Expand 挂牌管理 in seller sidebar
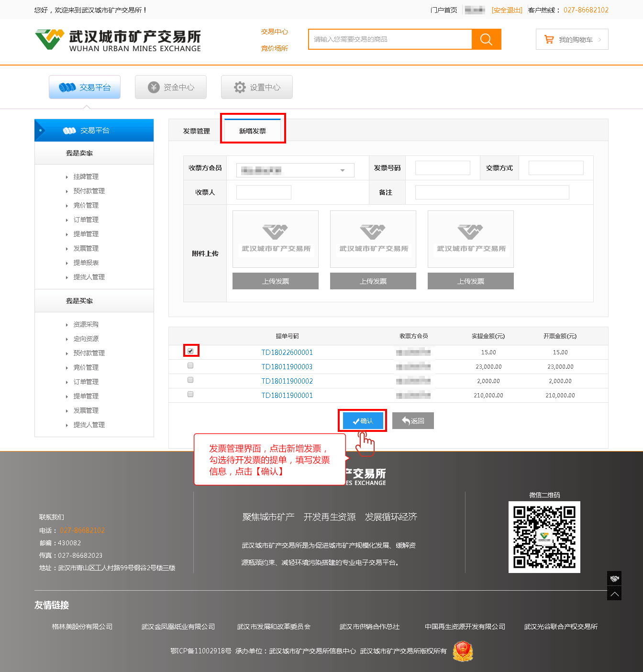 pos(86,176)
